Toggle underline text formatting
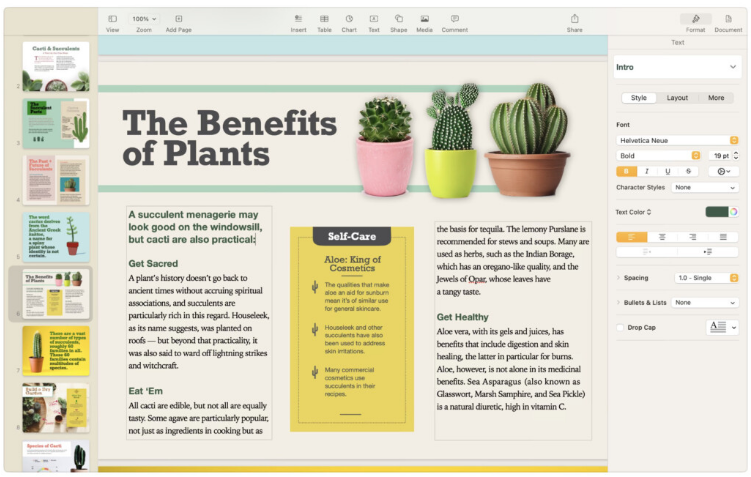 (668, 171)
